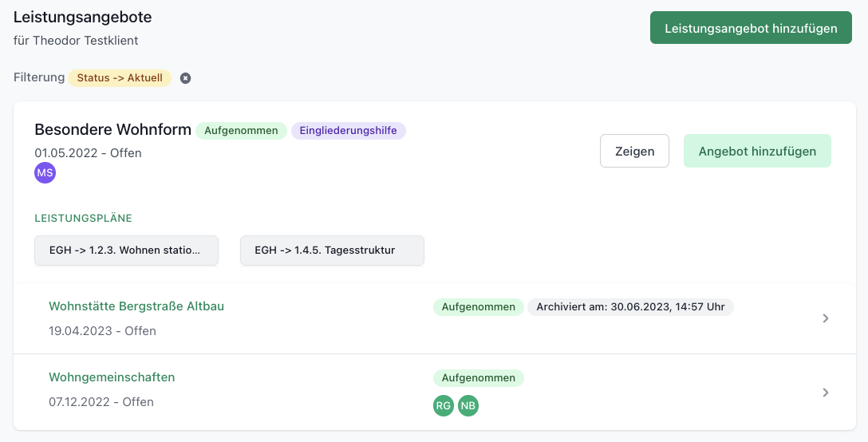Click the Status -> Aktuell filter tag
Viewport: 868px width, 442px height.
[120, 78]
